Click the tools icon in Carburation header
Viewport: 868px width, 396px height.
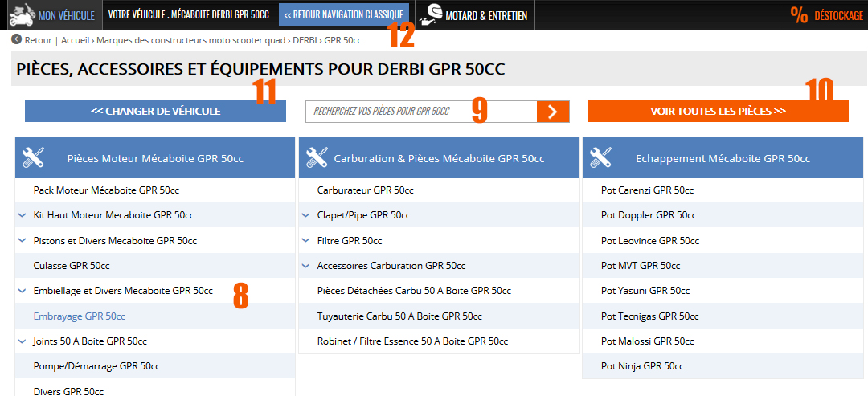pos(317,158)
